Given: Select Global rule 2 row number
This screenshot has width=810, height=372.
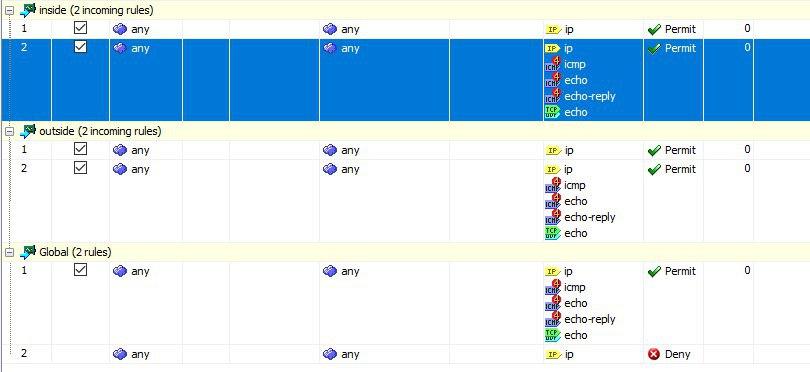Looking at the screenshot, I should coord(24,354).
